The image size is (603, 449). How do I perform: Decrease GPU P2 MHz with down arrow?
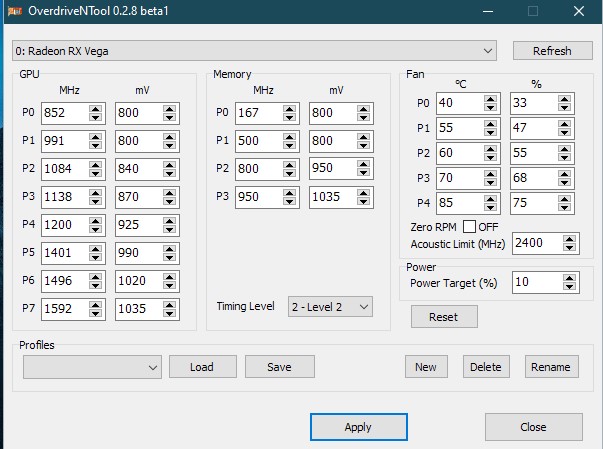click(95, 173)
